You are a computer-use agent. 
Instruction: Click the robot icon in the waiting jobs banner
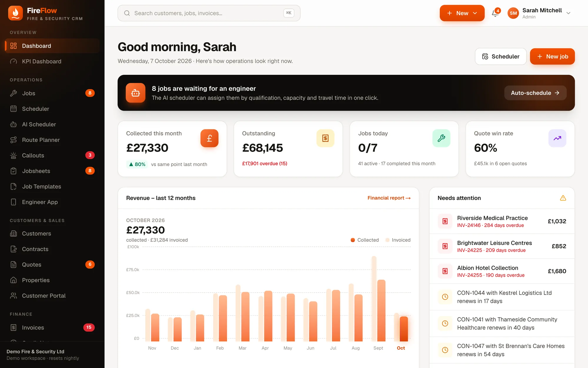(136, 93)
